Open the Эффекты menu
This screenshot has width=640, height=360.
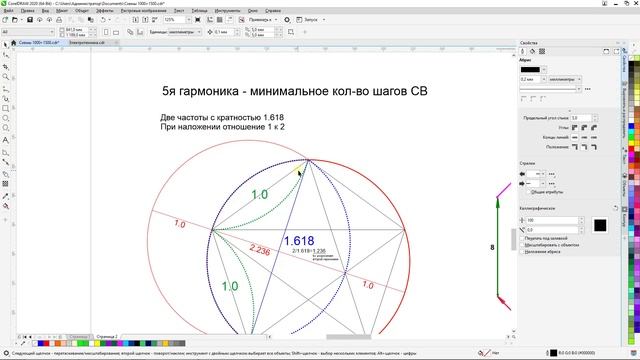click(105, 11)
